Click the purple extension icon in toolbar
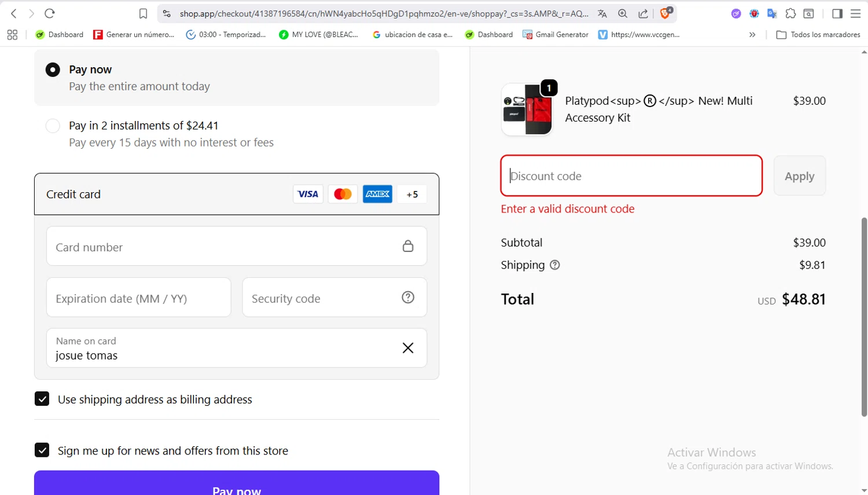This screenshot has height=495, width=868. [736, 13]
